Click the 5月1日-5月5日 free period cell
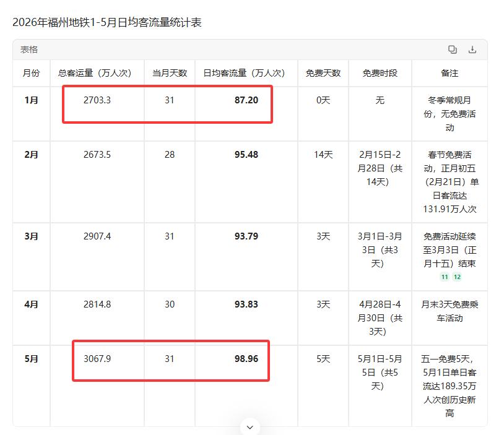This screenshot has width=504, height=435. (380, 373)
